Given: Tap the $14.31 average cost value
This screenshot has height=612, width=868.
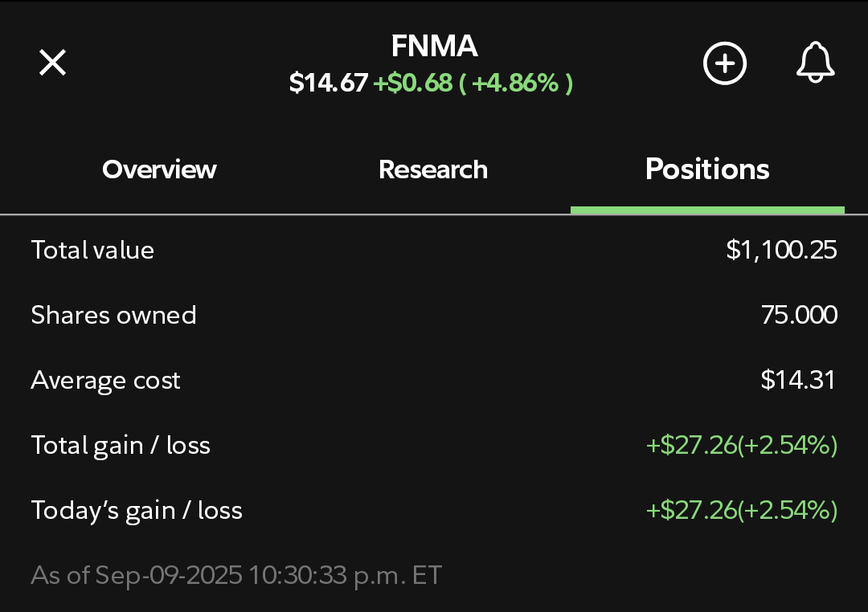Looking at the screenshot, I should pyautogui.click(x=798, y=380).
